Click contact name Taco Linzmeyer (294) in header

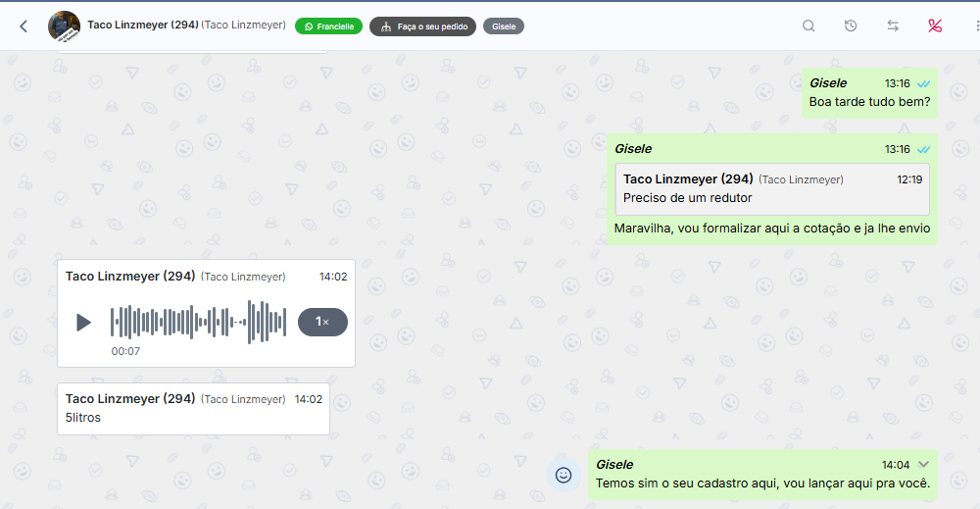[x=143, y=25]
